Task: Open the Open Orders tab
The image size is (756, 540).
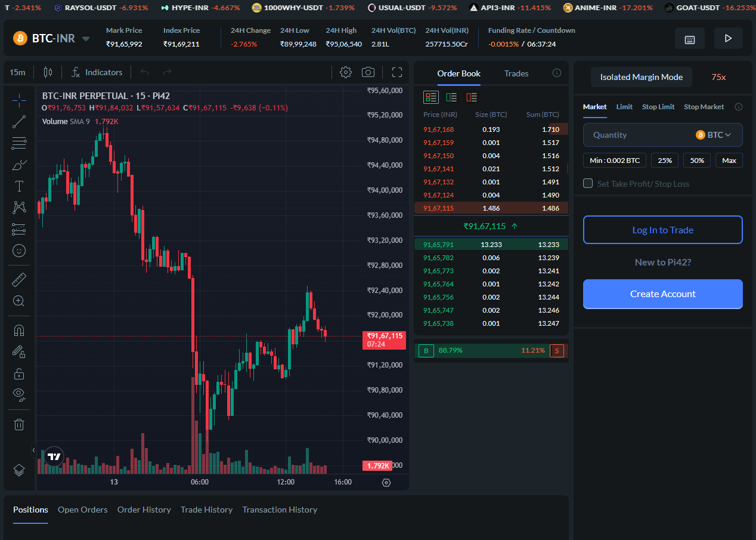Action: coord(82,510)
